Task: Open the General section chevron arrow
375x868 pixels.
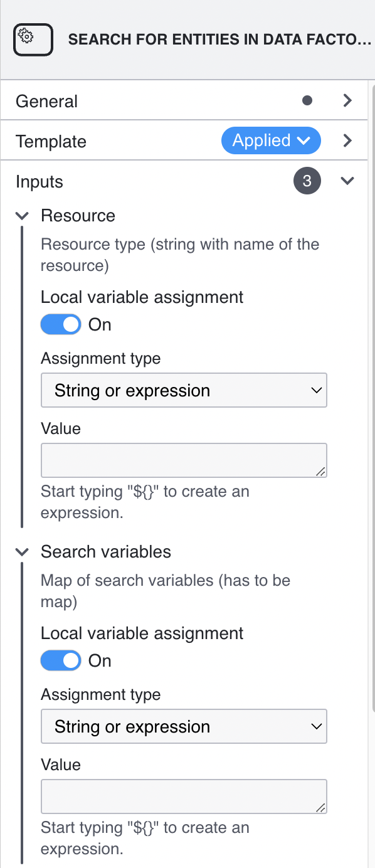Action: 347,100
